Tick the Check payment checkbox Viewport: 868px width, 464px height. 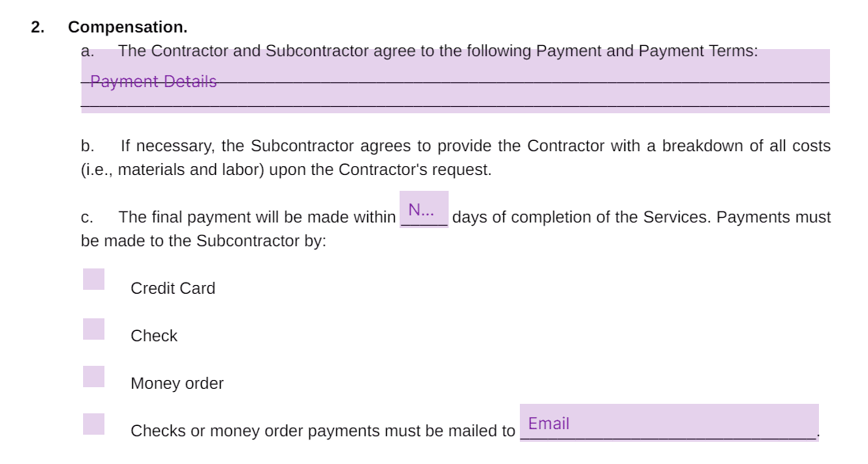93,329
